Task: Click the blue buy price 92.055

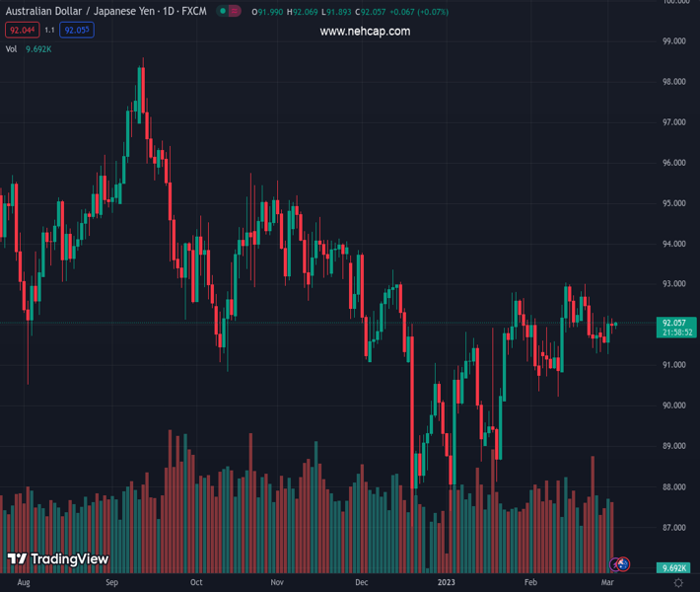Action: [76, 31]
